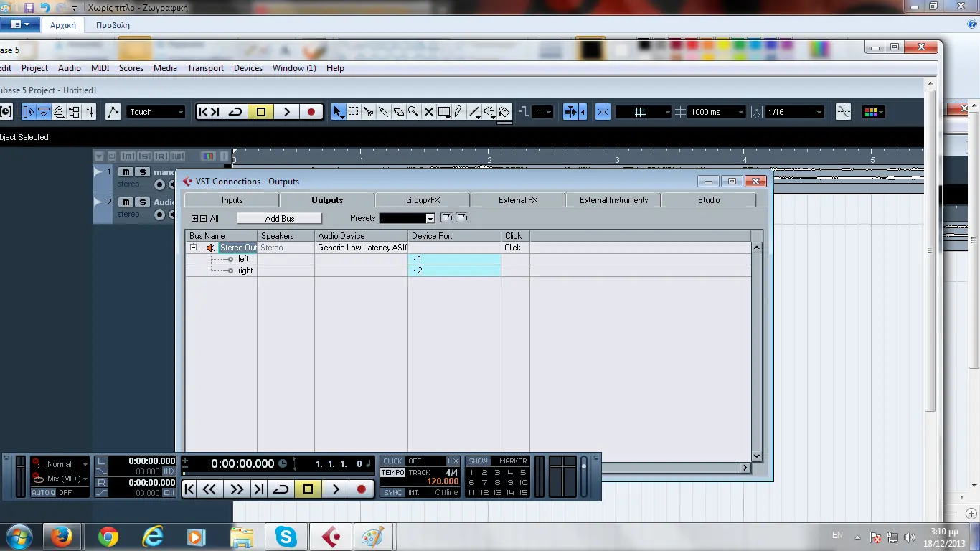Click toolbar Record button
Viewport: 980px width, 551px height.
tap(311, 112)
